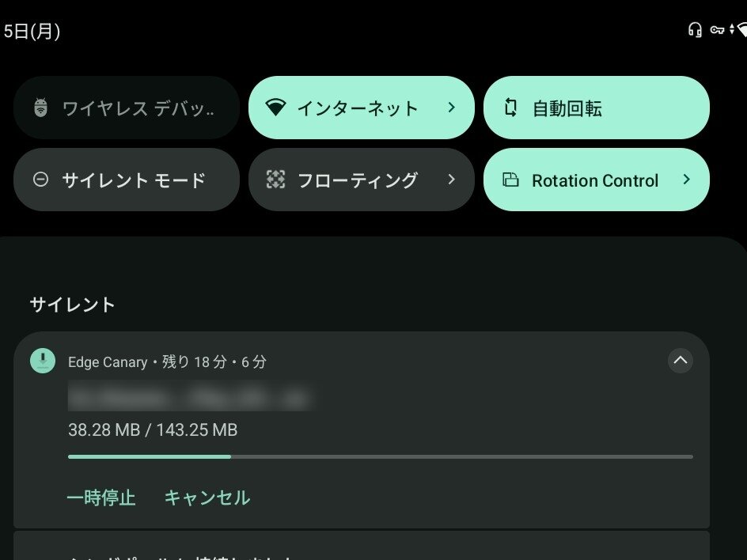
Task: Collapse the Edge Canary download notification
Action: coord(681,361)
